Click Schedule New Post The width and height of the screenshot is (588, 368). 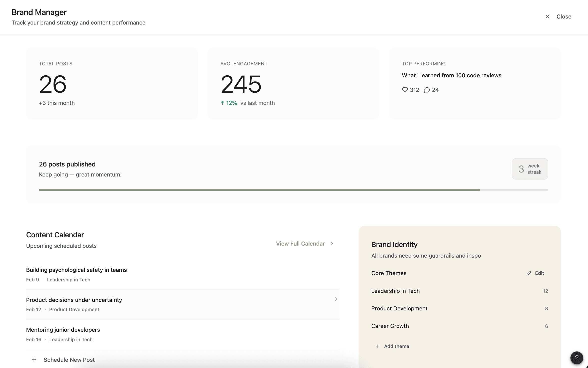(x=69, y=360)
